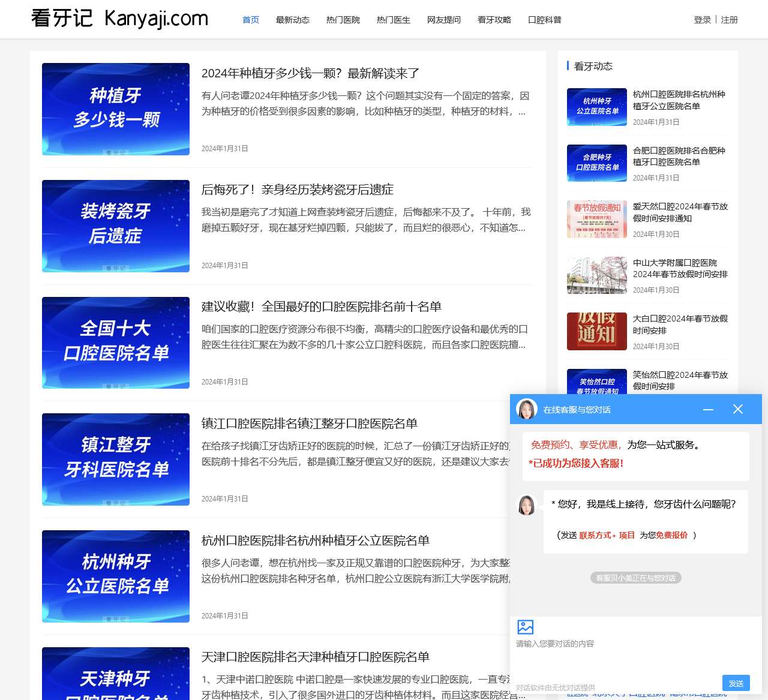Close the online customer service chat window
Image resolution: width=768 pixels, height=700 pixels.
[738, 409]
